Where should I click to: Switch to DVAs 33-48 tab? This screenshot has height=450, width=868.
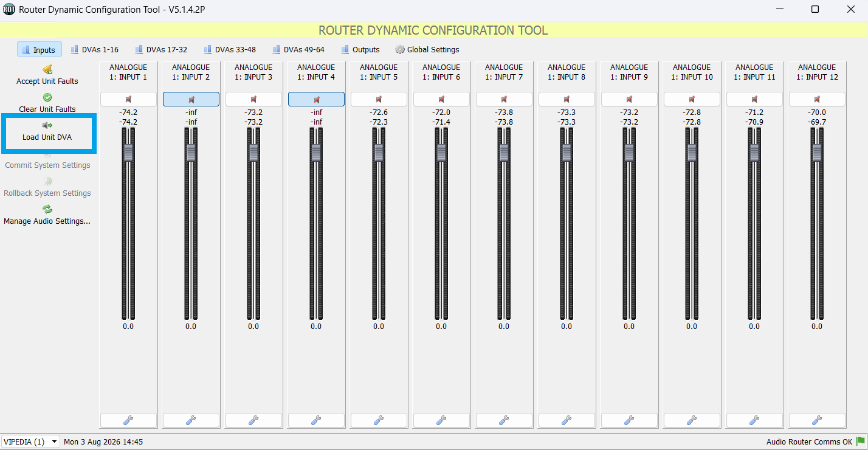coord(230,50)
